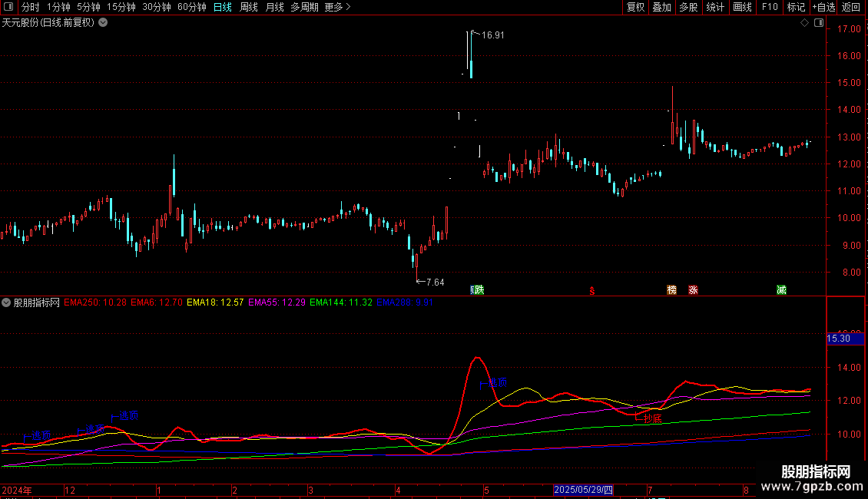Screen dimensions: 868x499
Task: Click the 2024年 label on time axis
Action: [17, 491]
